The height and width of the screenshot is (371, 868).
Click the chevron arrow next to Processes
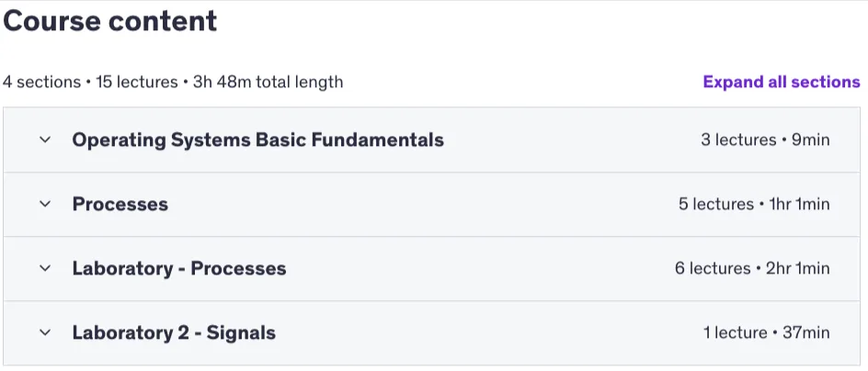[x=45, y=204]
